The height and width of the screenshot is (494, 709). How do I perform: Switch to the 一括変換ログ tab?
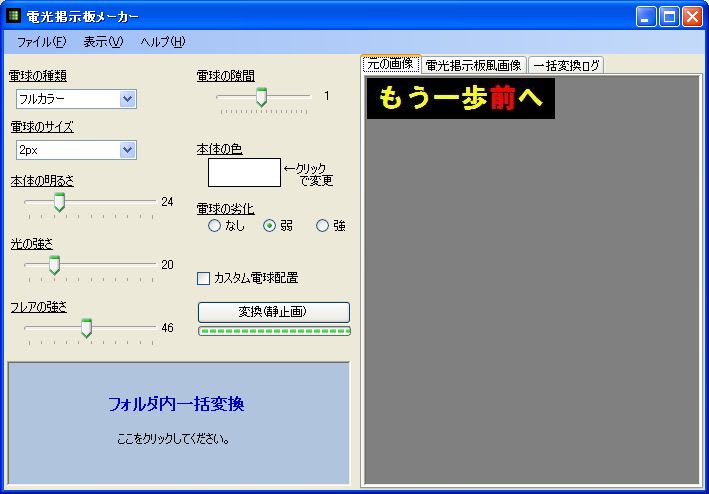click(x=566, y=65)
